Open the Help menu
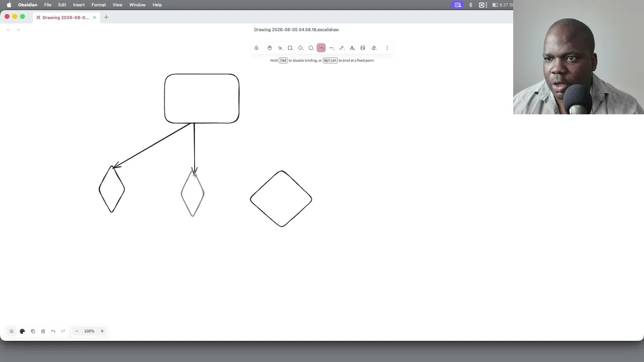Image resolution: width=644 pixels, height=362 pixels. click(157, 5)
